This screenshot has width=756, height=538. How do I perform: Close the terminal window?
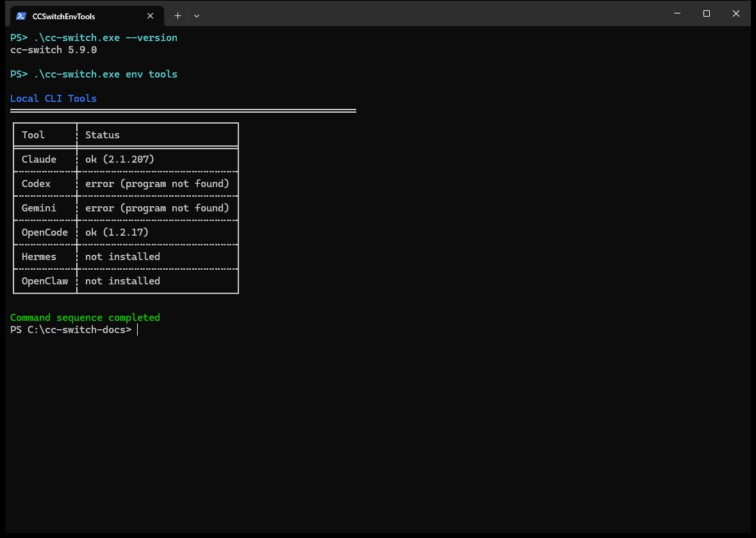click(x=735, y=13)
